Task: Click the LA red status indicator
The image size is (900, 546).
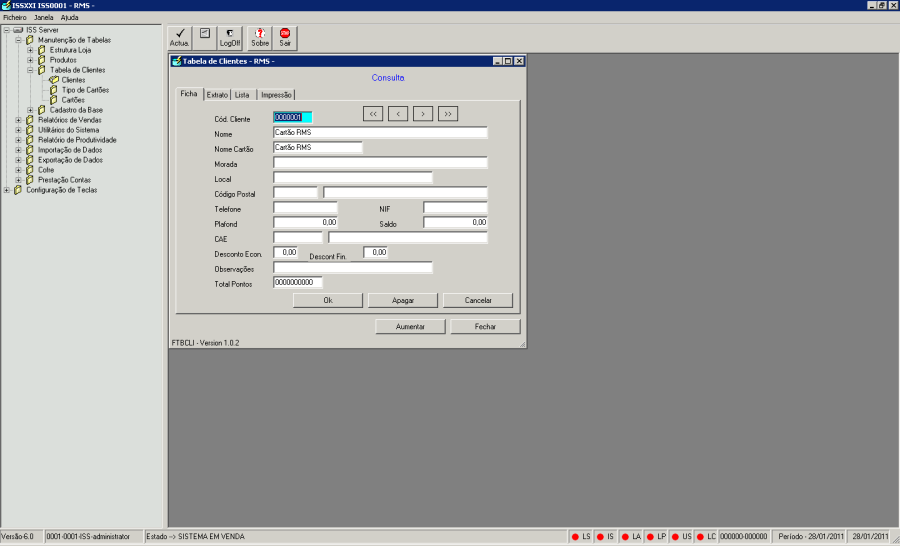Action: pos(625,537)
